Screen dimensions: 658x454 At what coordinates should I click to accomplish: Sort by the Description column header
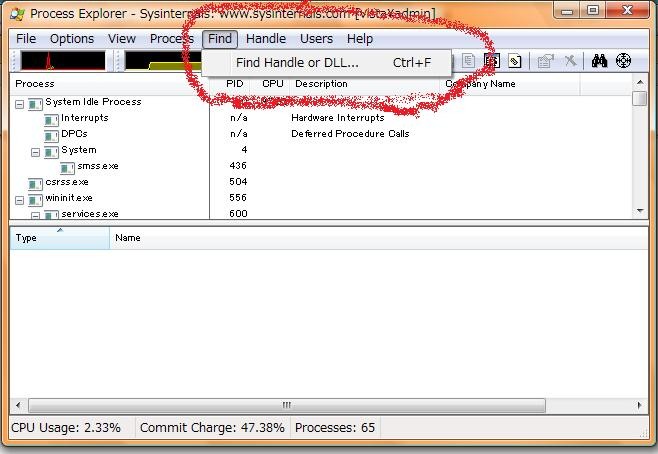coord(365,84)
